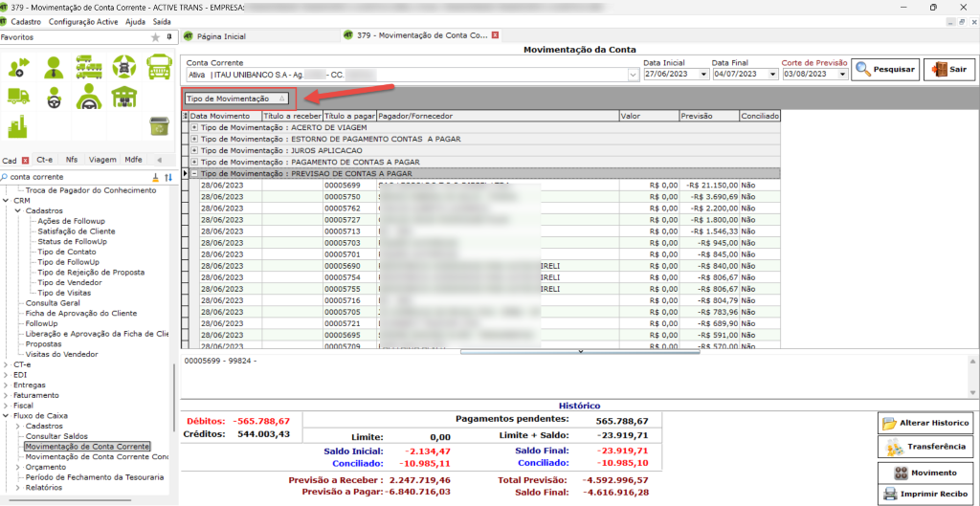Click the Sair exit button
Image resolution: width=980 pixels, height=506 pixels.
948,69
